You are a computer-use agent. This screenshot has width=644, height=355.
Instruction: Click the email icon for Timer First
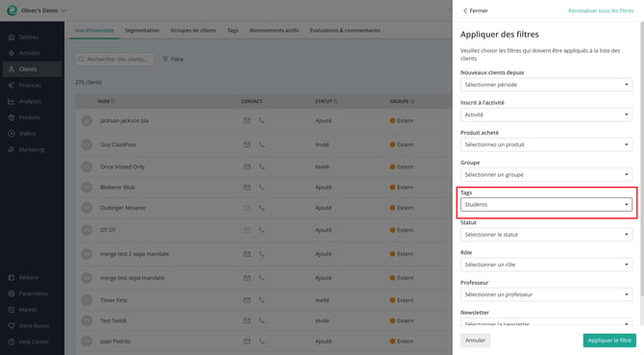[247, 300]
